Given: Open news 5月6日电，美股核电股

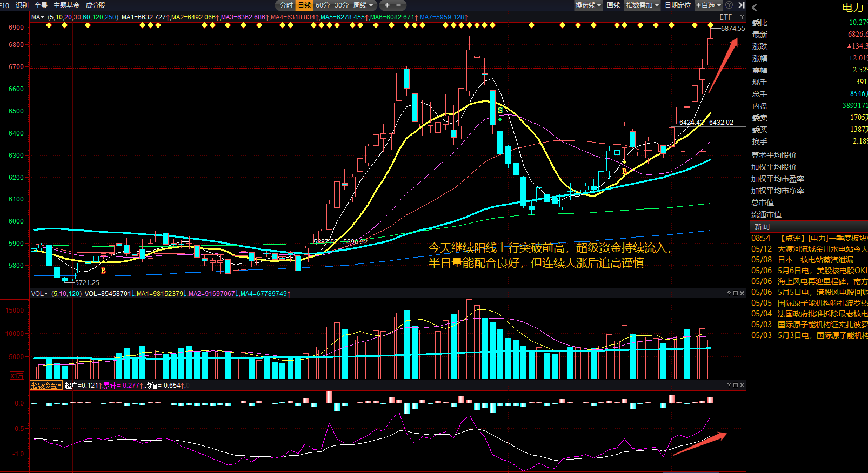Looking at the screenshot, I should click(810, 271).
